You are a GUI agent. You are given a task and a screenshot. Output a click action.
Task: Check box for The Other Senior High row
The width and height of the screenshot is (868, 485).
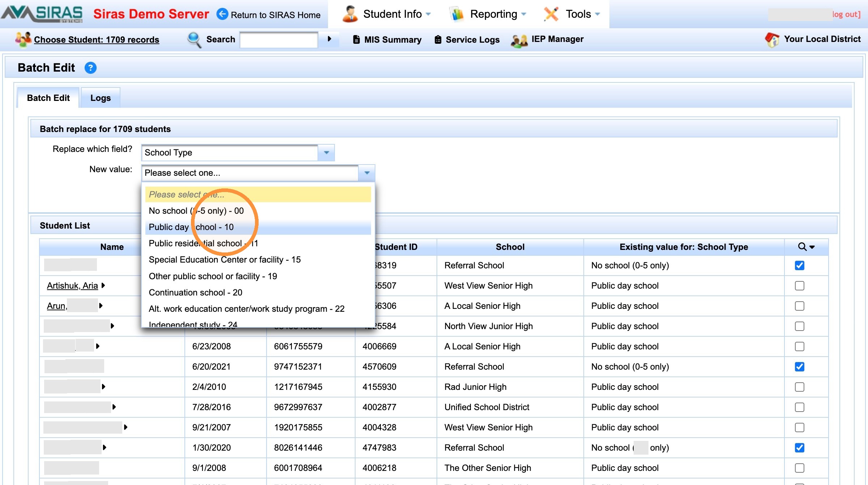coord(799,468)
